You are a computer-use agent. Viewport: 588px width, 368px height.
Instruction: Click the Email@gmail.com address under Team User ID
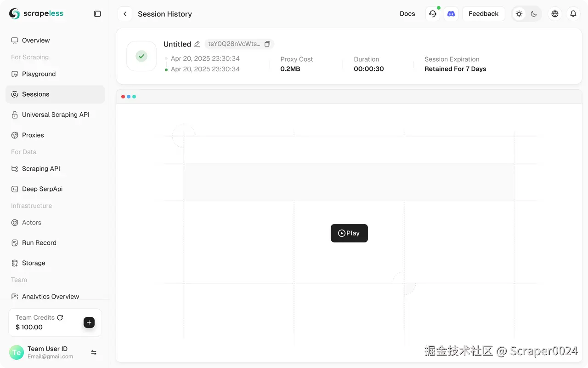coord(50,356)
